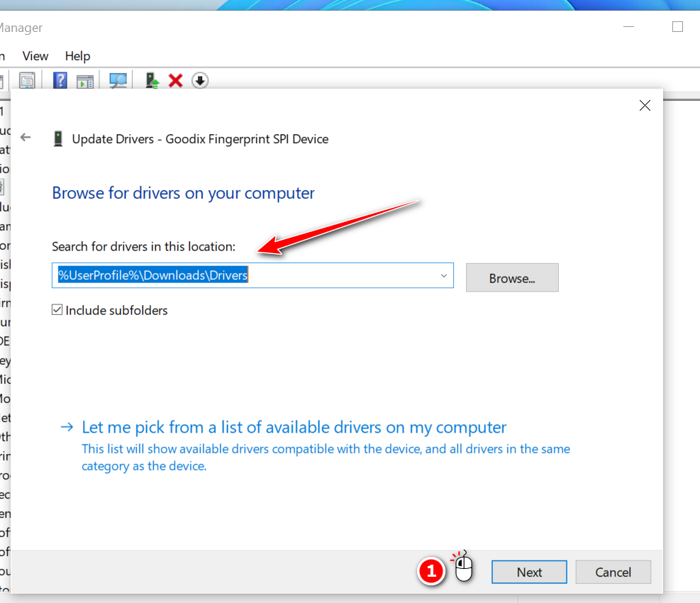Toggle the Include subfolders checkbox
Viewport: 700px width, 603px height.
pos(57,310)
